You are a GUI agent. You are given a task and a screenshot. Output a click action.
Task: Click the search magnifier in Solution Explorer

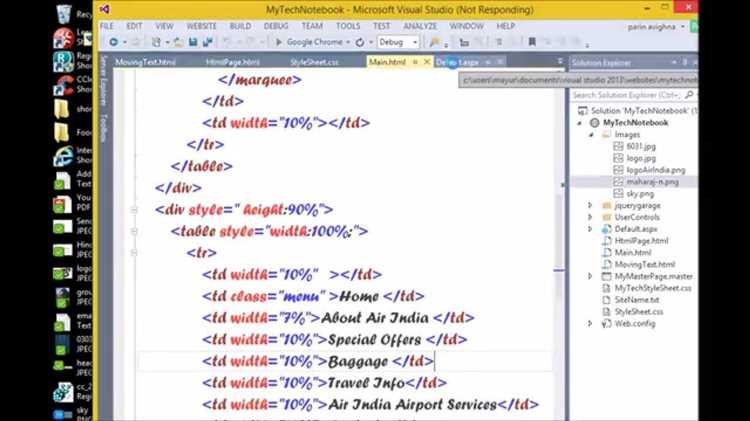(689, 95)
